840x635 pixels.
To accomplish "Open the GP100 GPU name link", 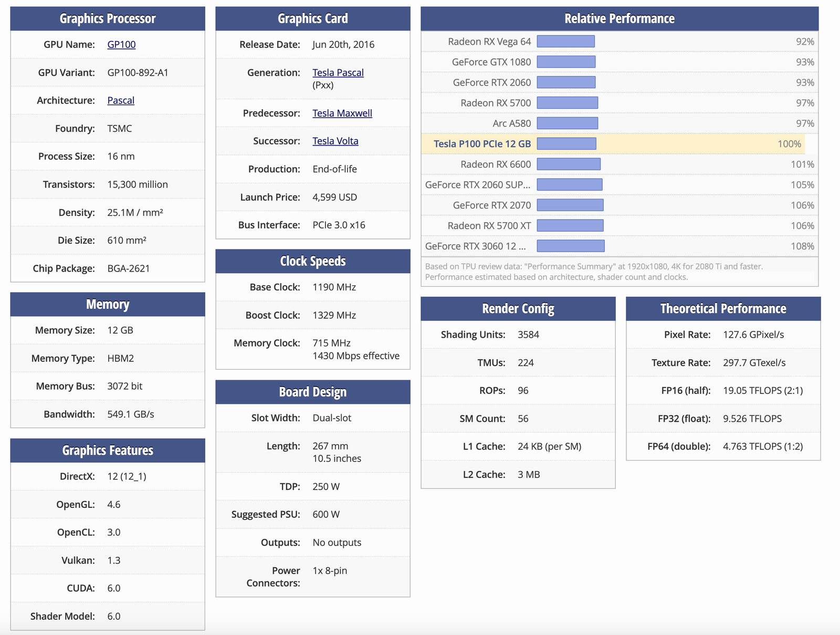I will click(x=121, y=45).
